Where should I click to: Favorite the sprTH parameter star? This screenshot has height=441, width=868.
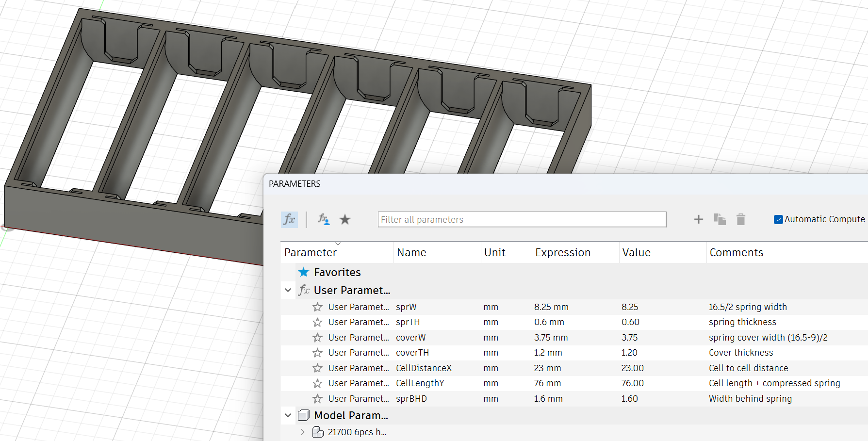click(317, 322)
